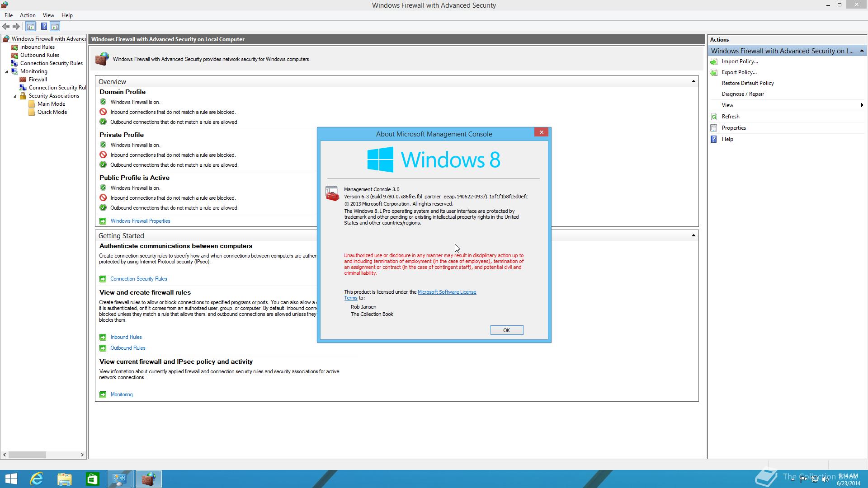The height and width of the screenshot is (488, 868).
Task: Click the Import Policy icon
Action: pos(714,61)
